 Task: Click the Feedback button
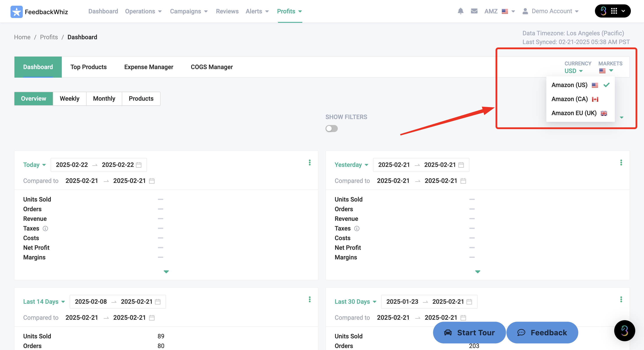[542, 332]
